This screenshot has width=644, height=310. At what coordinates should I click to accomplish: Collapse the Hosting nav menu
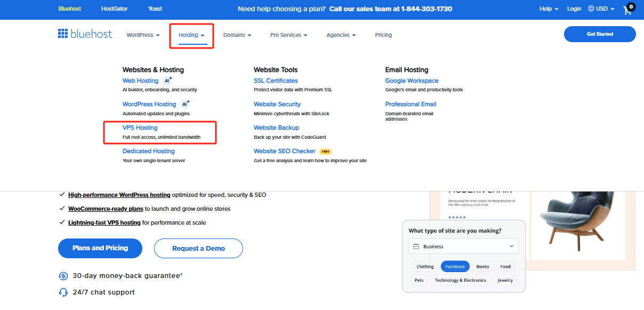[x=191, y=35]
